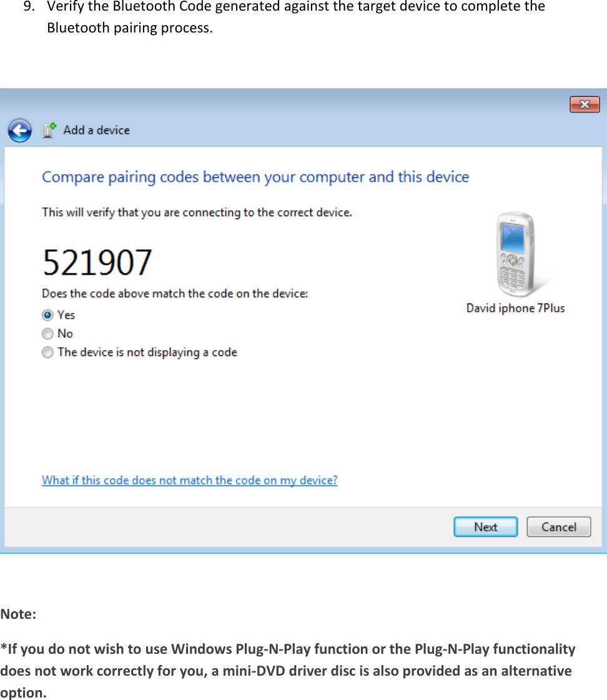This screenshot has height=700, width=607.
Task: Open the "What if this code does not match" link
Action: tap(189, 480)
